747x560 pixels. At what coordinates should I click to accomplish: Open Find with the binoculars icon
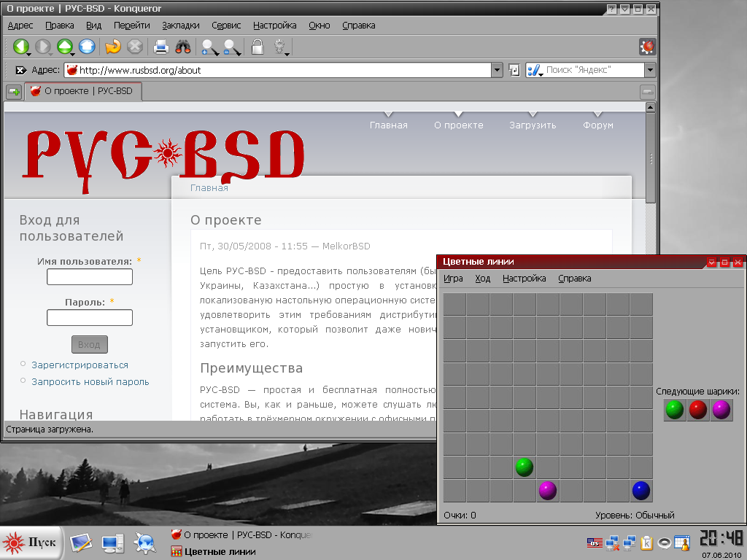pos(183,47)
